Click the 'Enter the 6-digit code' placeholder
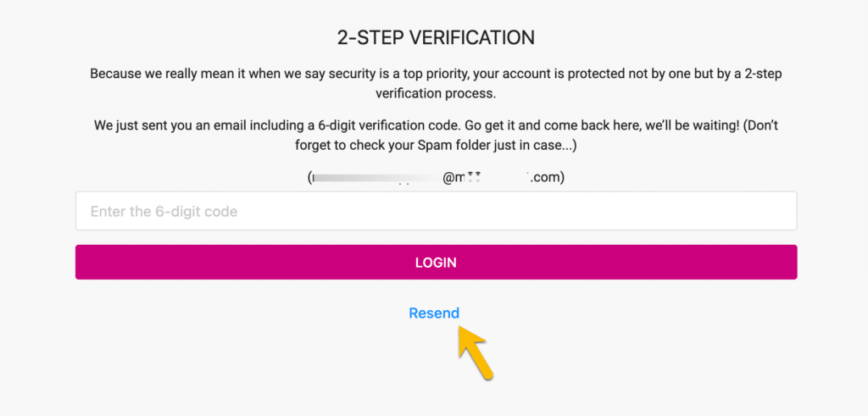The height and width of the screenshot is (416, 868). tap(164, 211)
